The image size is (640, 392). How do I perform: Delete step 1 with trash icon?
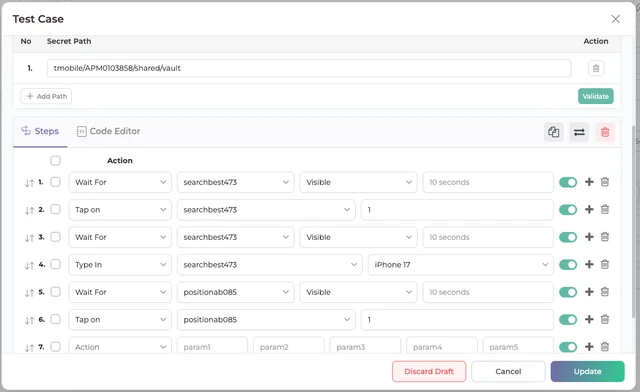click(x=604, y=182)
